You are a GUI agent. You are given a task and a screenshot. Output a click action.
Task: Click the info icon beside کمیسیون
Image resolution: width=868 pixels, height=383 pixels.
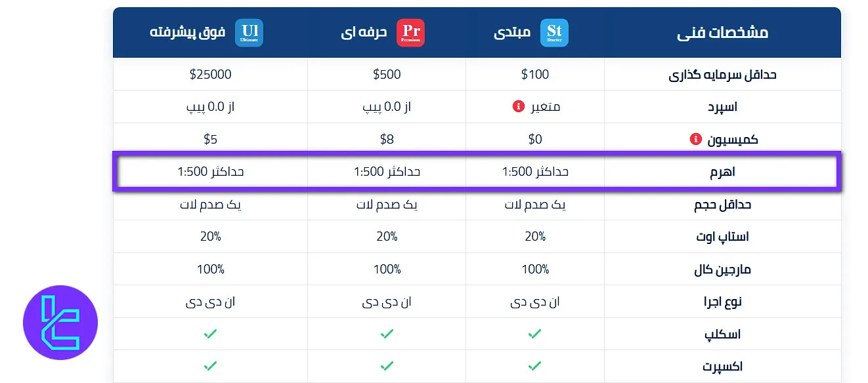point(695,139)
